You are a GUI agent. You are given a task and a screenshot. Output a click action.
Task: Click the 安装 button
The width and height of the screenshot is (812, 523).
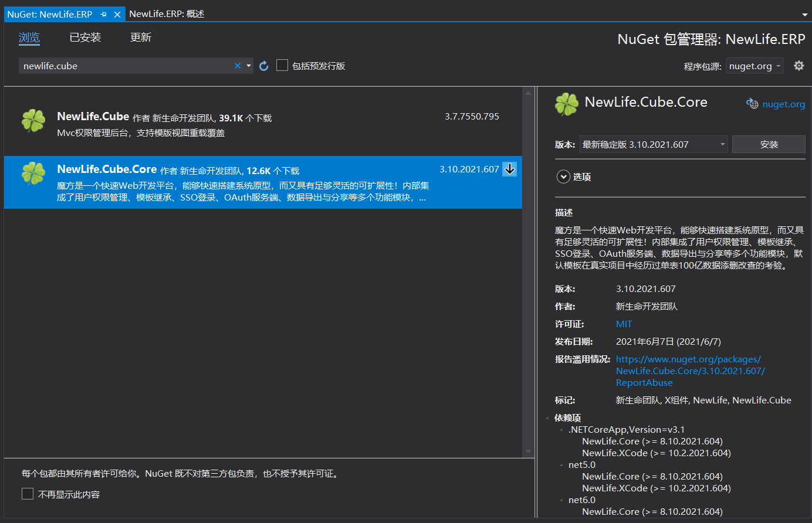pos(769,144)
